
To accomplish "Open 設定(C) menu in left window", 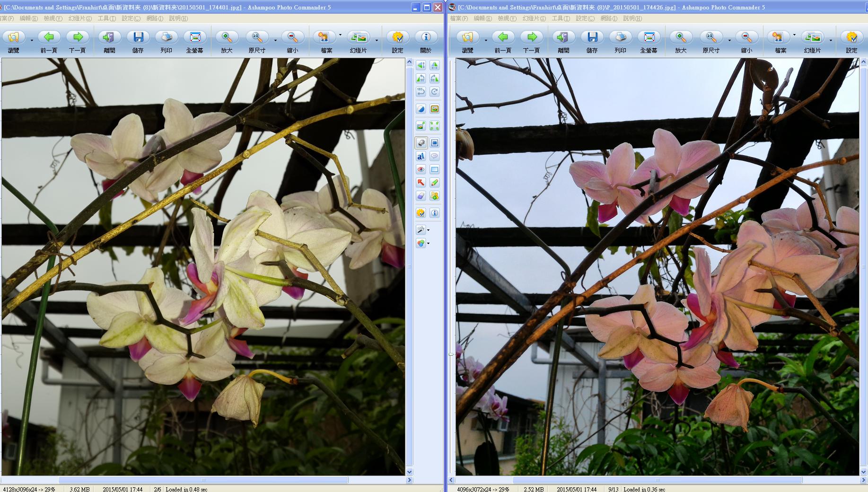I will [131, 18].
